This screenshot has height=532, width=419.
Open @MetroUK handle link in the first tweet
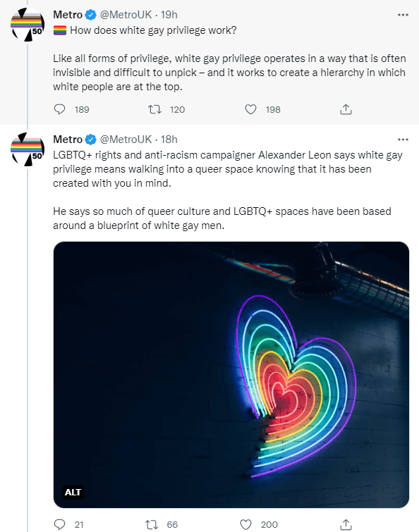126,15
